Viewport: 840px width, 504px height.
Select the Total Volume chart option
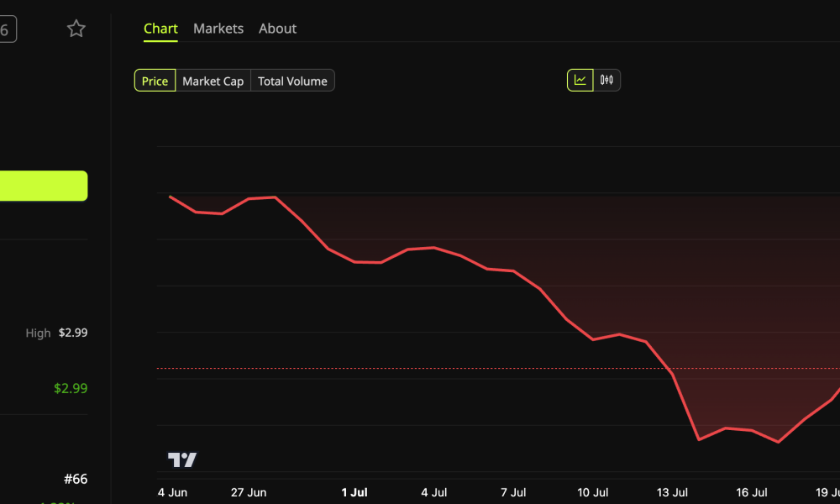pyautogui.click(x=292, y=81)
